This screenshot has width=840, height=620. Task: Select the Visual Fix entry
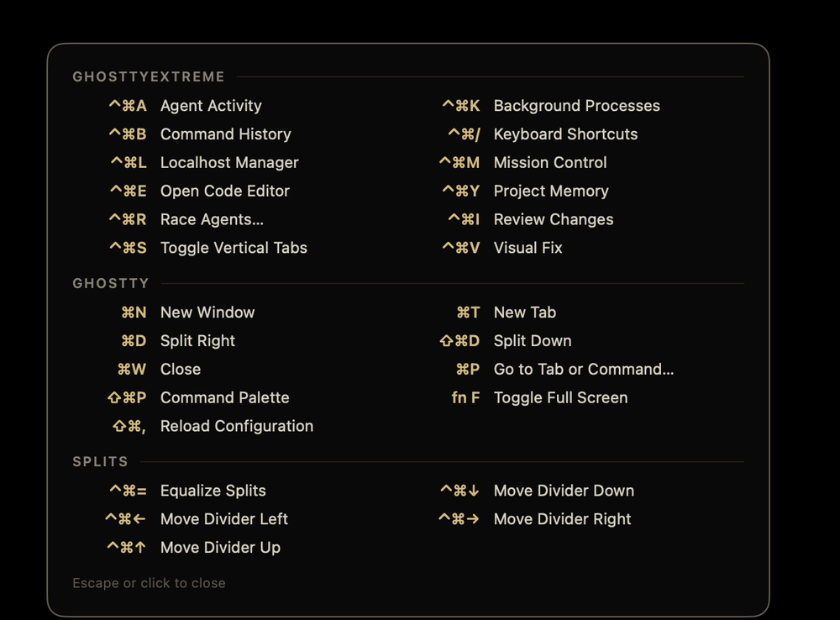click(502, 248)
